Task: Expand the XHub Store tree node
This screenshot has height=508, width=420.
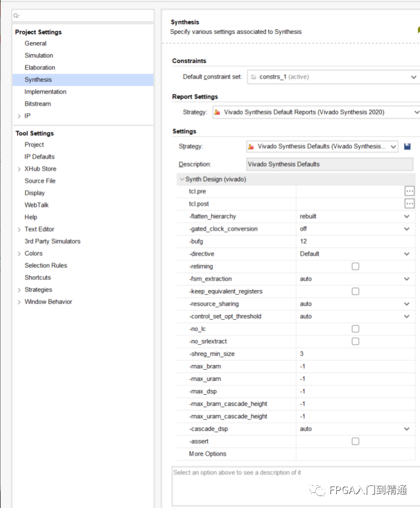Action: click(19, 169)
